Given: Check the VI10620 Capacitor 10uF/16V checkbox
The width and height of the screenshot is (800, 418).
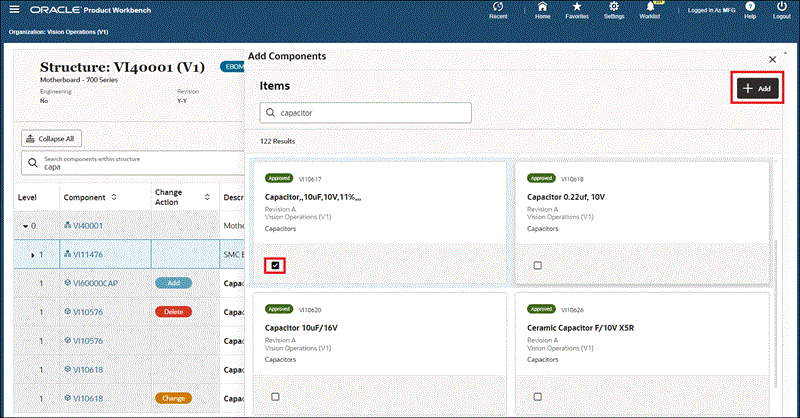Looking at the screenshot, I should click(x=276, y=397).
